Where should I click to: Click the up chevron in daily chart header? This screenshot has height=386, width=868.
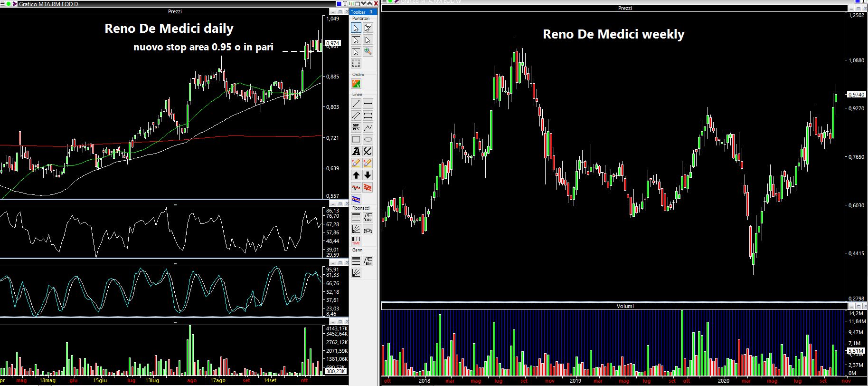[x=369, y=3]
